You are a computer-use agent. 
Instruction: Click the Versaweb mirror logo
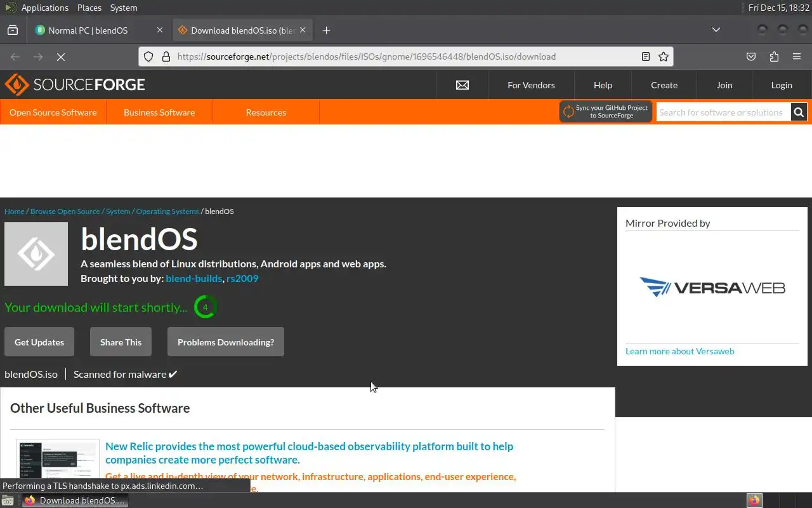point(712,287)
